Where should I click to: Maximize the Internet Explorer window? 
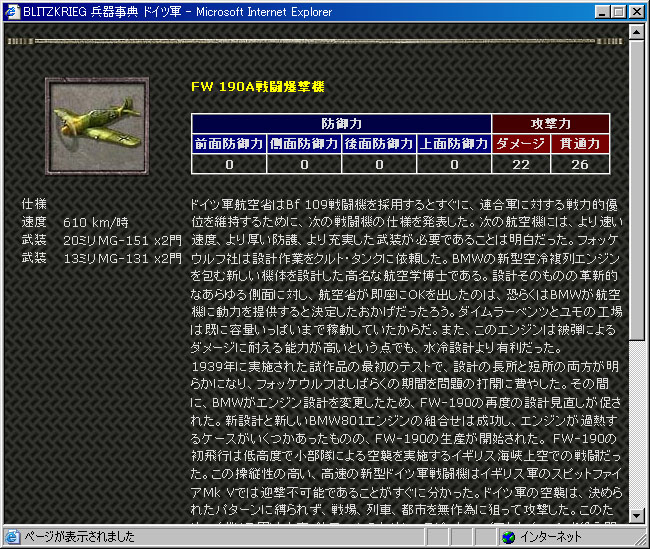tap(619, 11)
